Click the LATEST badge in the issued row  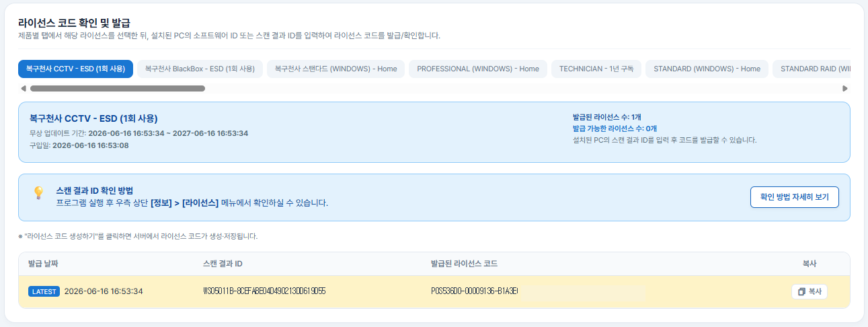44,291
